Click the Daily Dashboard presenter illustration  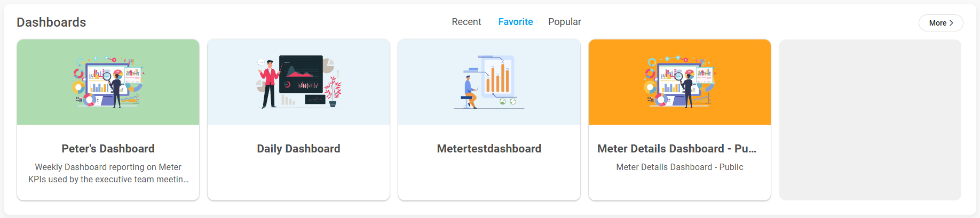[x=298, y=82]
